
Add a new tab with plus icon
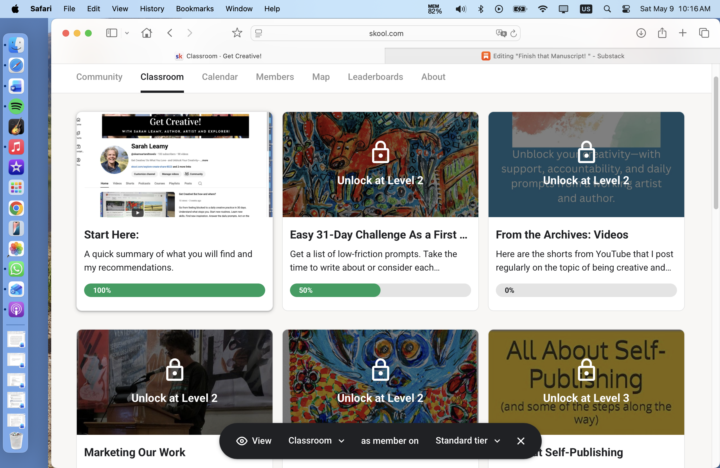(x=683, y=33)
